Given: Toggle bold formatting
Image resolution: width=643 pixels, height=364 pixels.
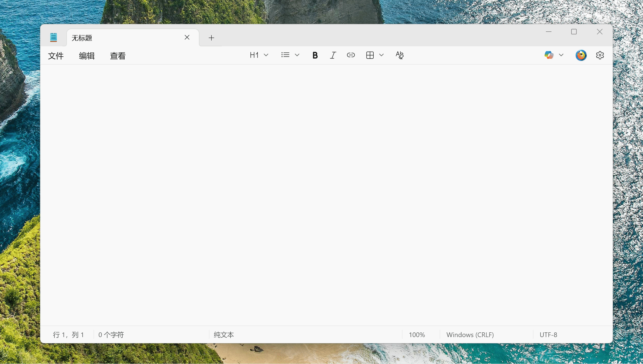Looking at the screenshot, I should coord(315,55).
